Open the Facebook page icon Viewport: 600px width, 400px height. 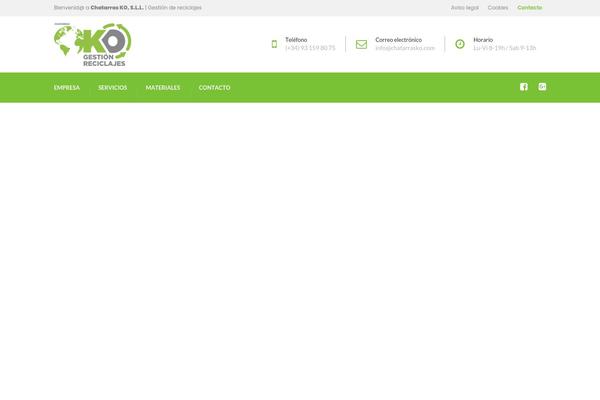click(x=524, y=87)
